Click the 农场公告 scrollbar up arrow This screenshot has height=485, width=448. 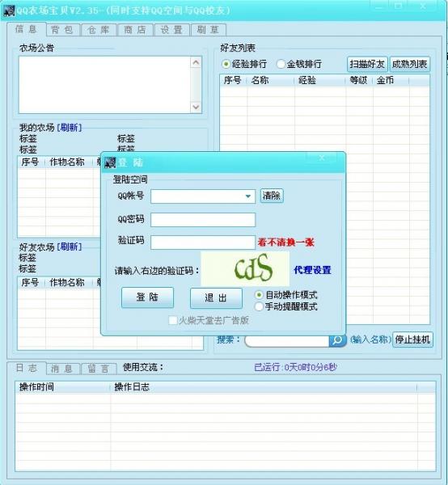tap(196, 63)
